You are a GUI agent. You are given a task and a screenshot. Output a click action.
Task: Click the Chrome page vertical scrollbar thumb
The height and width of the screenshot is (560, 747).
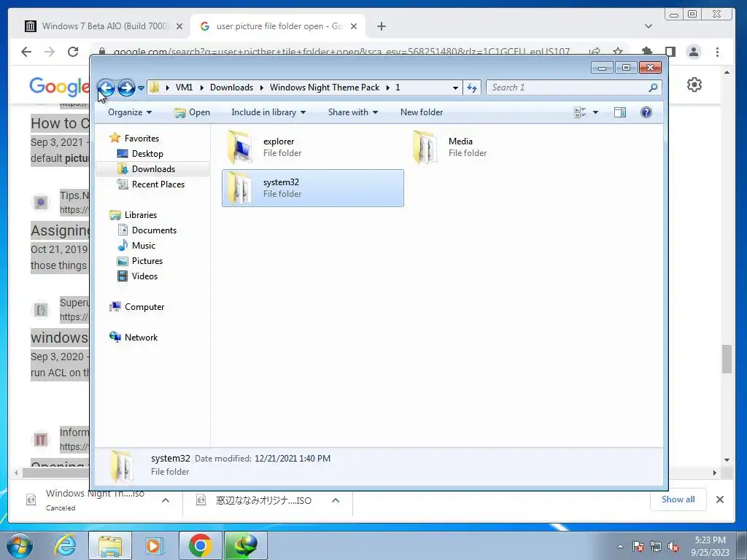pos(727,359)
